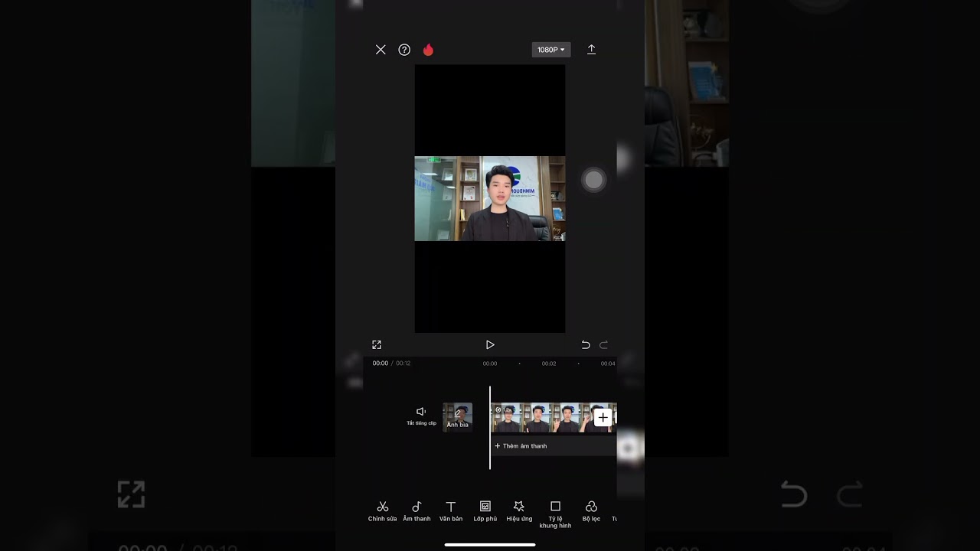Click the flame icon in the top bar
The height and width of the screenshot is (551, 980).
click(x=428, y=49)
